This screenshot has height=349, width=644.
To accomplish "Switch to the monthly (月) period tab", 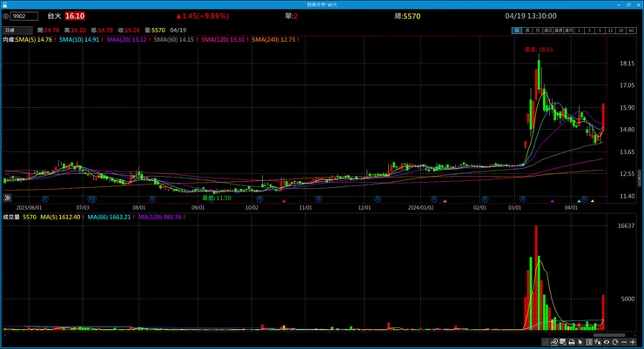I will pyautogui.click(x=538, y=30).
